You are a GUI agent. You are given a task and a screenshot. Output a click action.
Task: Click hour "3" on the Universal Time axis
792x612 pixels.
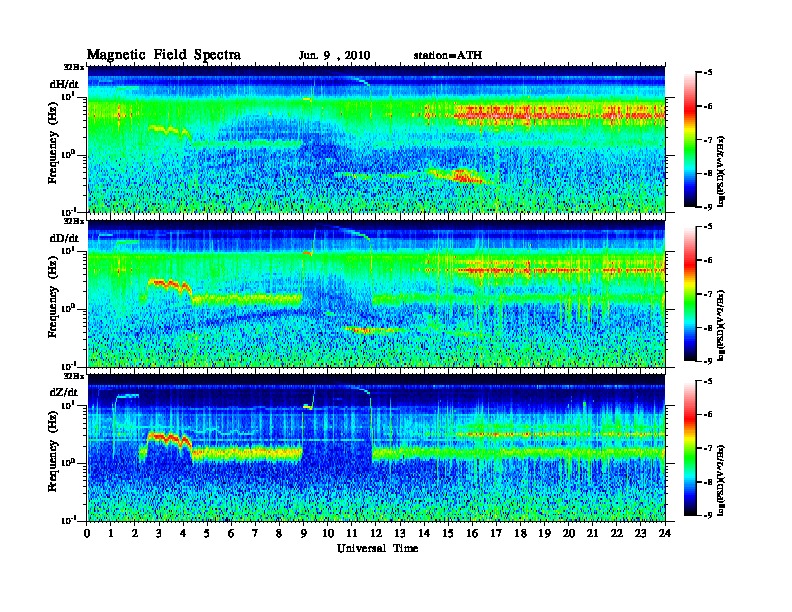tap(160, 534)
